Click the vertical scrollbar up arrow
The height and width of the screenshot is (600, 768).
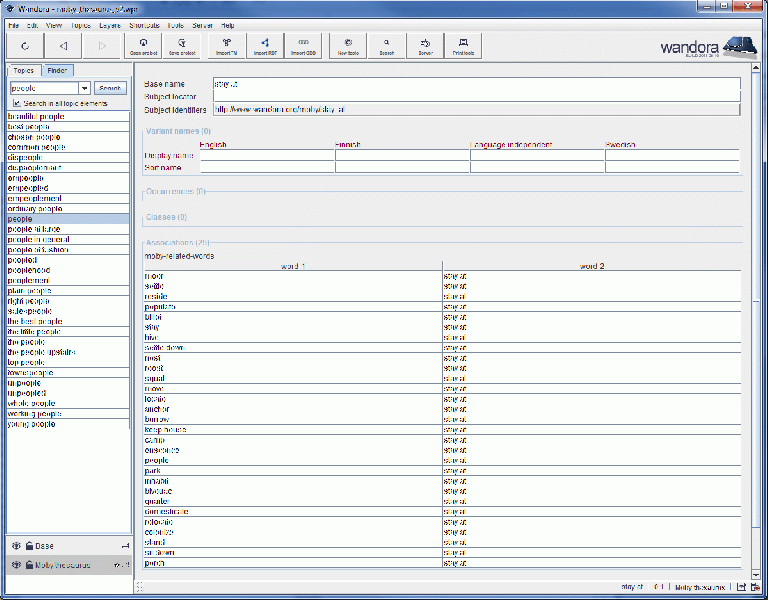tap(756, 68)
